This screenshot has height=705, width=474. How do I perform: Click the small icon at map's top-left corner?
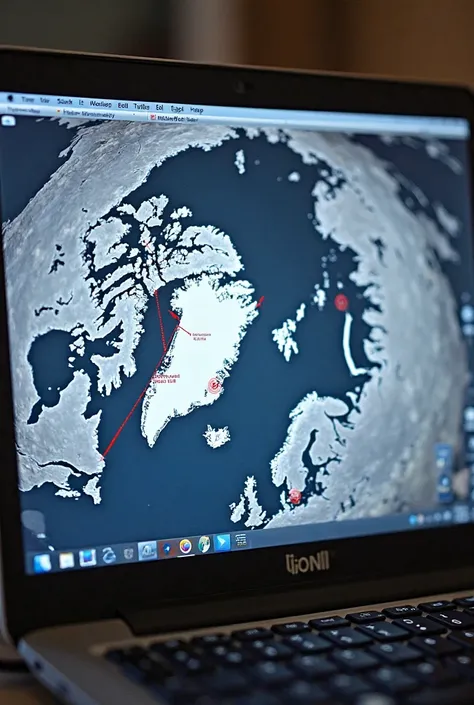point(8,120)
